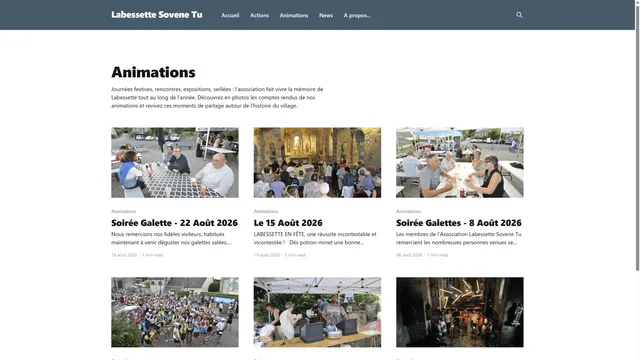The width and height of the screenshot is (640, 360).
Task: Click description starting 'Journées festives, rencontres'
Action: [217, 98]
